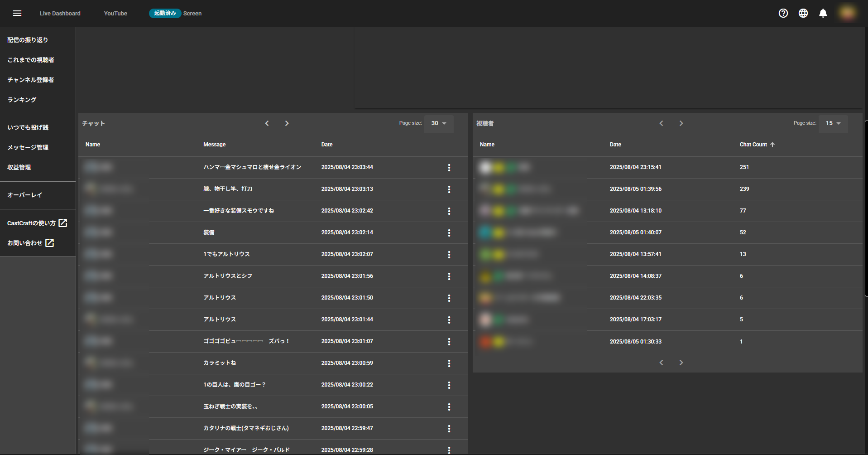Click next page arrow below 視聴者 table

[x=681, y=363]
